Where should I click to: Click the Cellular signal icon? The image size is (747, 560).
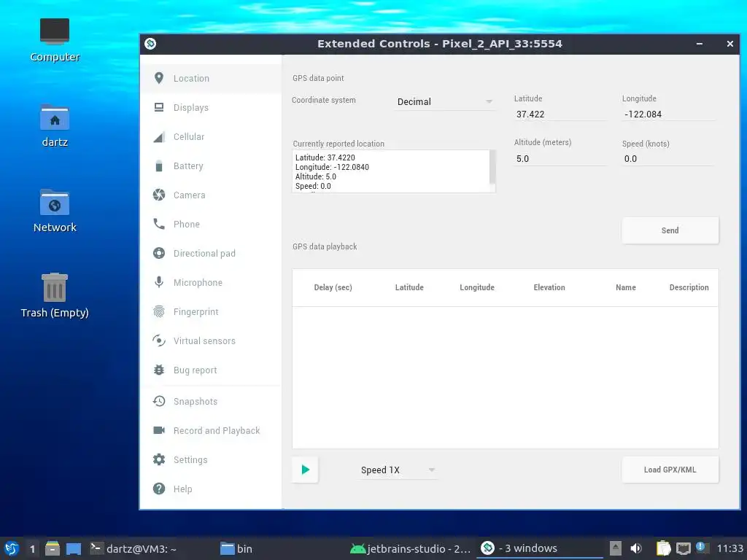(x=159, y=136)
